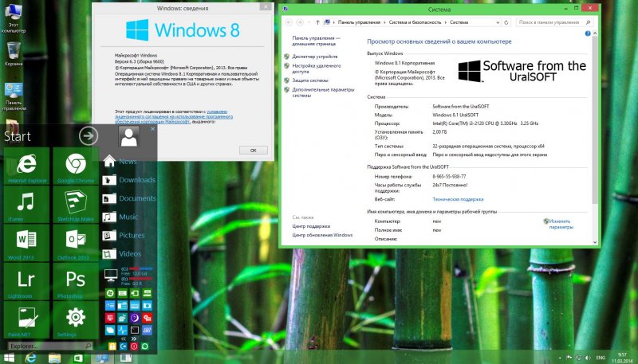638x364 pixels.
Task: Launch the Word 2013 tile
Action: tap(27, 243)
